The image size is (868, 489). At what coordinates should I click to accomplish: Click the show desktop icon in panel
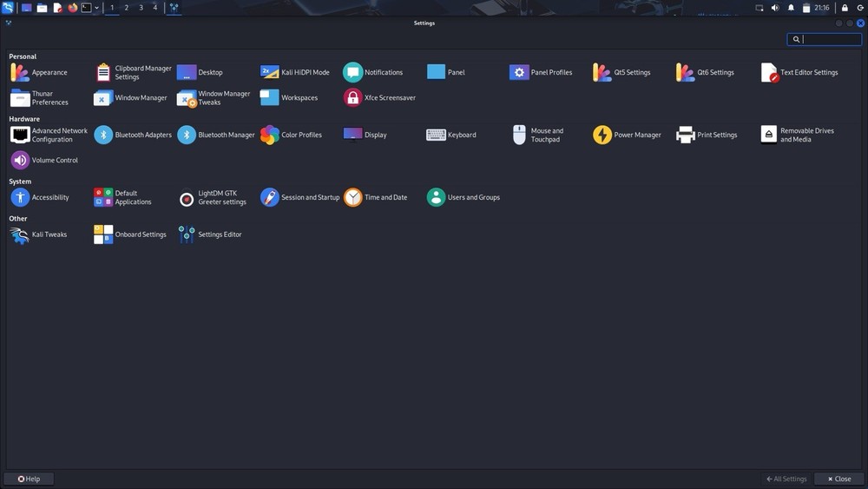[26, 8]
